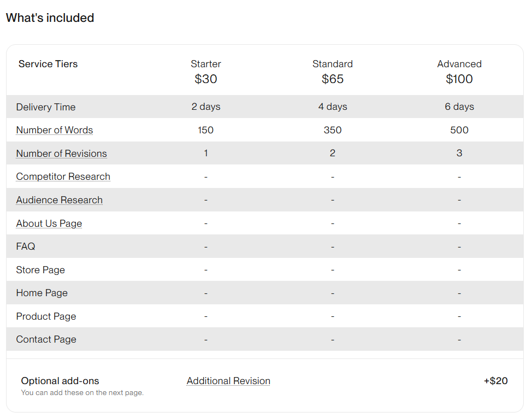Click the Optional add-ons heading
This screenshot has width=532, height=418.
point(60,381)
